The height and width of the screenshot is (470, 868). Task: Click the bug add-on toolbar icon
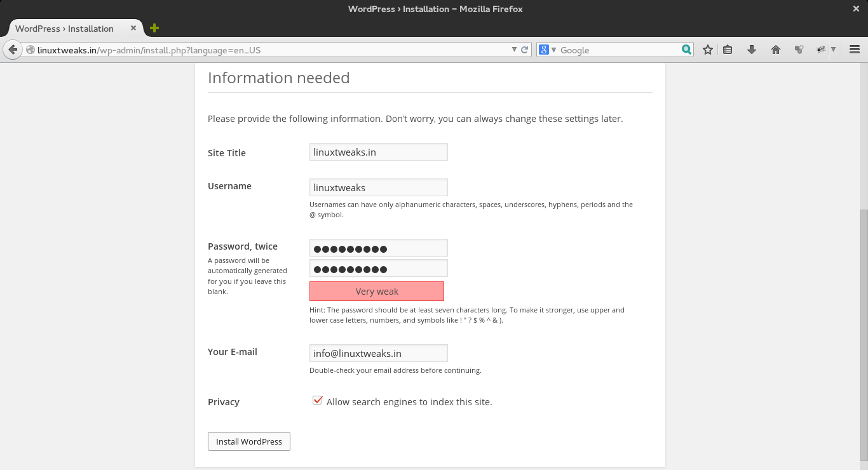click(821, 50)
